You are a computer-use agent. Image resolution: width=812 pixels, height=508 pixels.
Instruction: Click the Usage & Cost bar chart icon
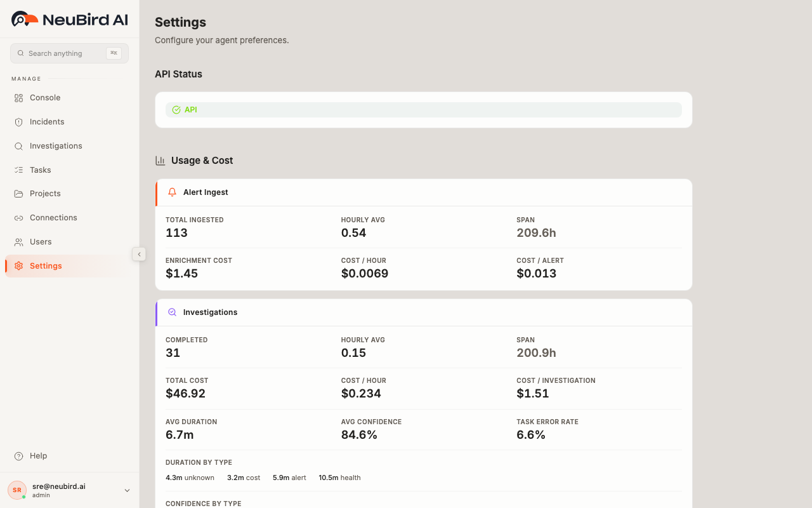coord(160,161)
